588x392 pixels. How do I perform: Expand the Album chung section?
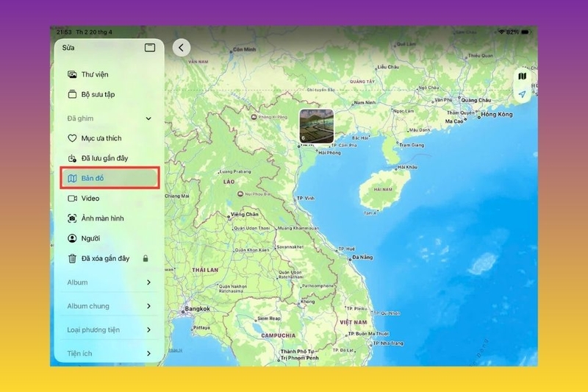[108, 306]
